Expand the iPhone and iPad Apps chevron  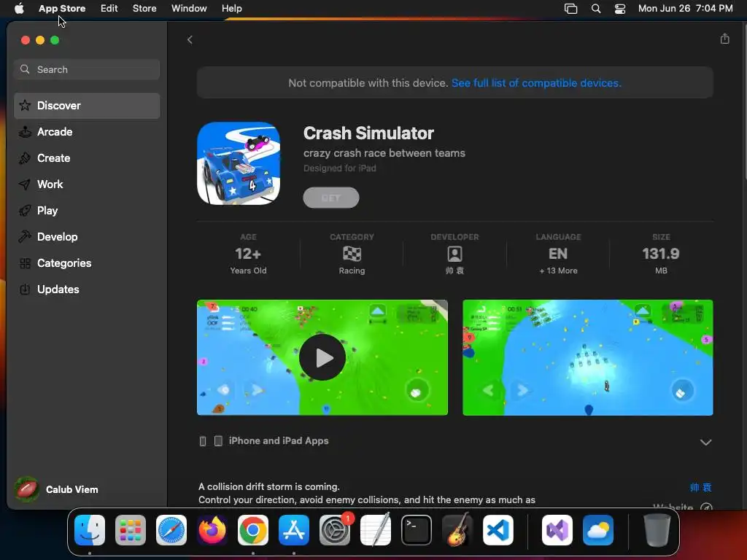click(x=705, y=442)
